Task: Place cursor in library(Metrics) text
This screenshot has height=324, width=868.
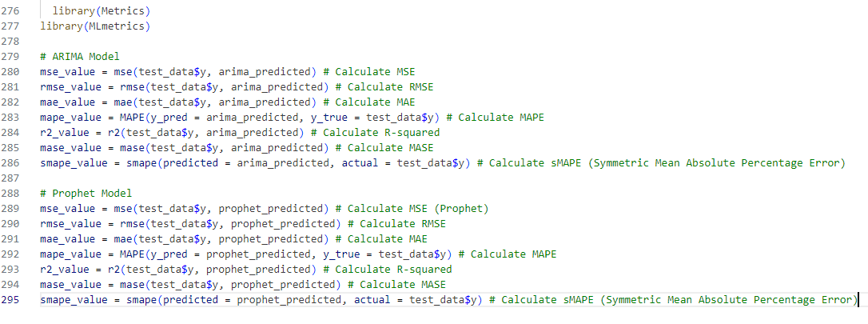Action: click(x=102, y=10)
